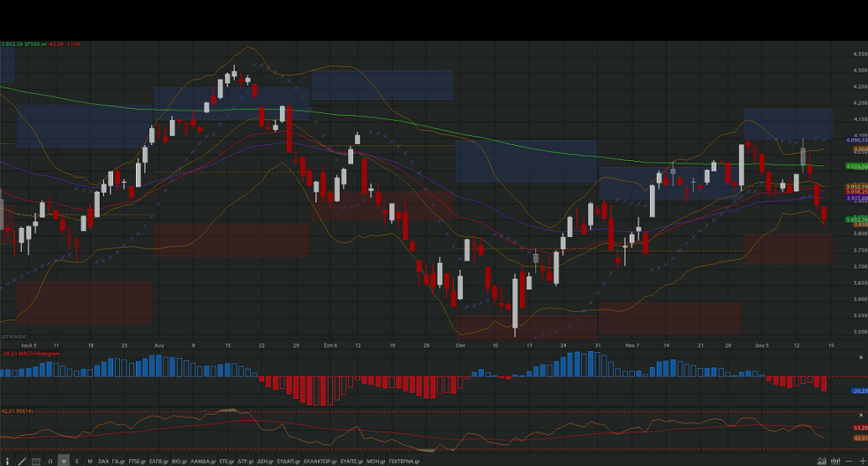
Task: Select the monthly M timeframe
Action: point(90,461)
